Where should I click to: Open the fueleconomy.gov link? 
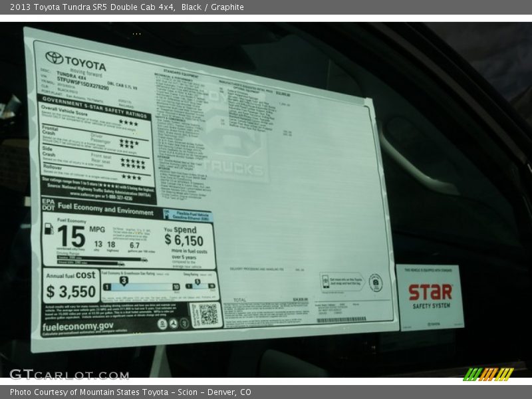(78, 327)
